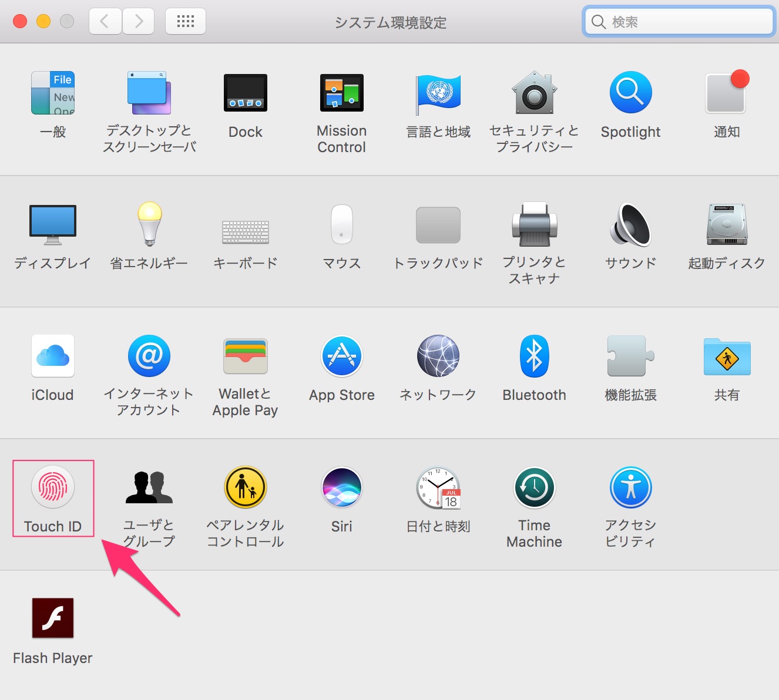Viewport: 779px width, 700px height.
Task: Minimize the window with the yellow button
Action: [x=43, y=22]
